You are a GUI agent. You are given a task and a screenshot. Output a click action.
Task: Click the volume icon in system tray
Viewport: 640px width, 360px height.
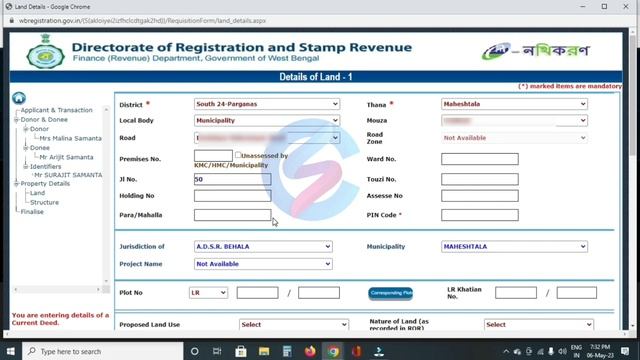[562, 351]
